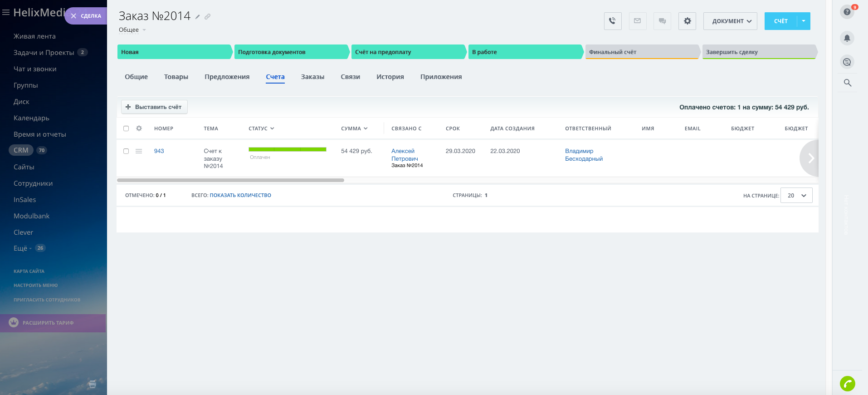The height and width of the screenshot is (395, 868).
Task: Open the chat bubbles icon
Action: point(662,21)
